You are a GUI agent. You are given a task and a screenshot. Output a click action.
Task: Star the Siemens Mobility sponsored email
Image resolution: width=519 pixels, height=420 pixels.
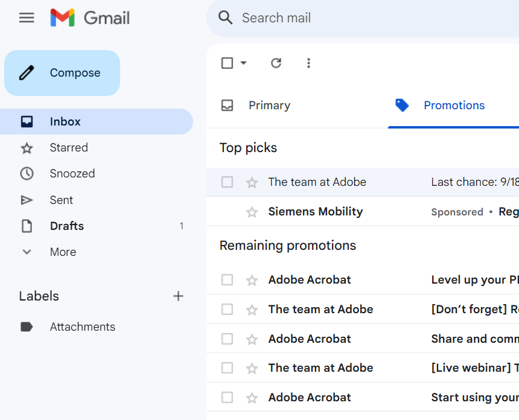click(252, 212)
